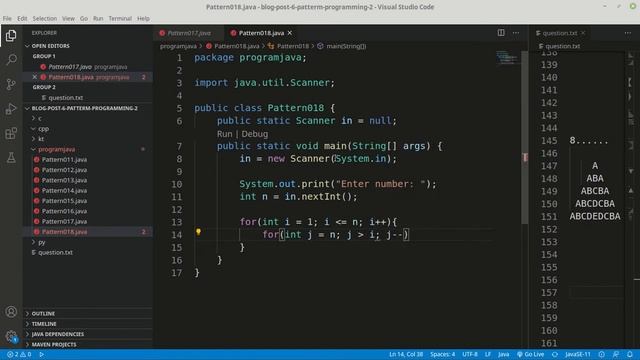
Task: Open errors and warnings count in status bar
Action: coord(20,354)
